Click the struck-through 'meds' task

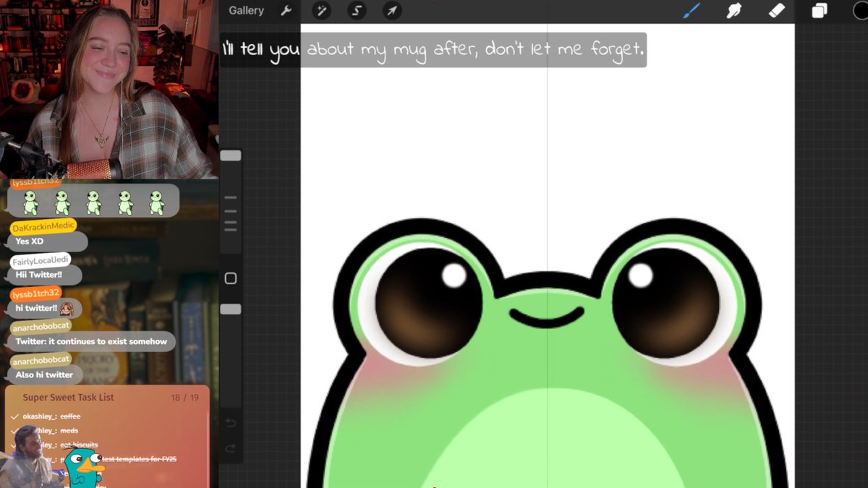click(x=69, y=431)
